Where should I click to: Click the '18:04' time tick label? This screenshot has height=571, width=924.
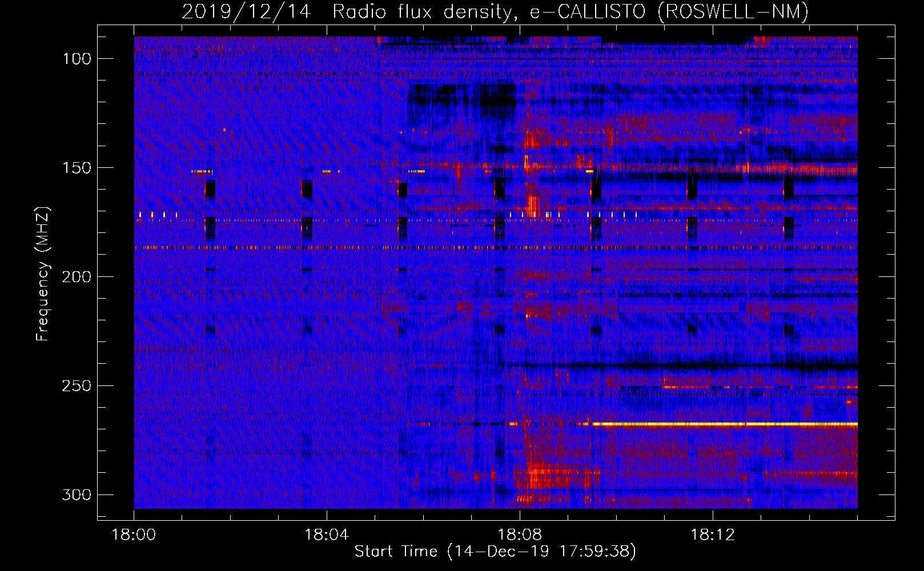click(327, 535)
